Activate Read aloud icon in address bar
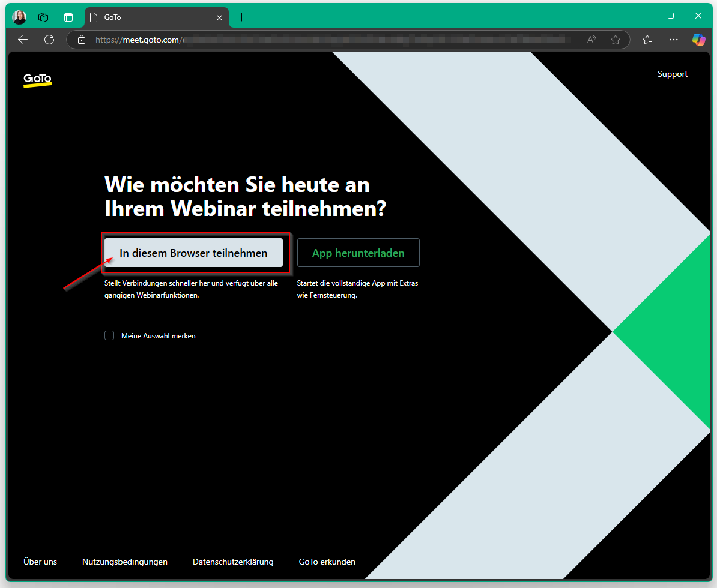717x588 pixels. (591, 40)
